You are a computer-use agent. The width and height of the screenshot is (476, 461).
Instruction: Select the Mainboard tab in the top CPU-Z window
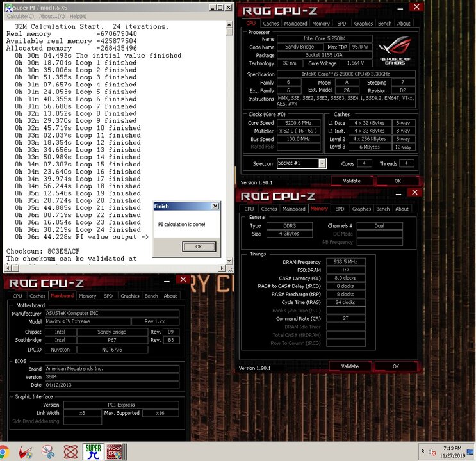(x=295, y=24)
